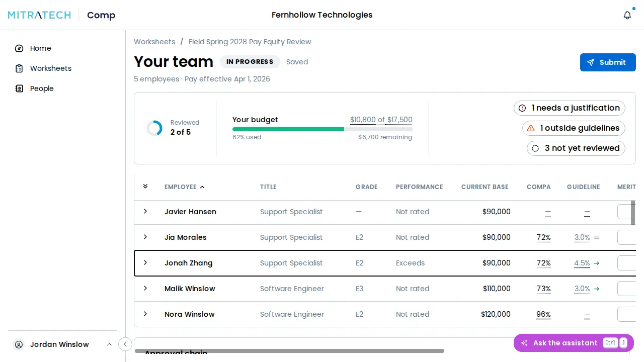Expand Jia Morales row
Image resolution: width=644 pixels, height=362 pixels.
click(145, 237)
